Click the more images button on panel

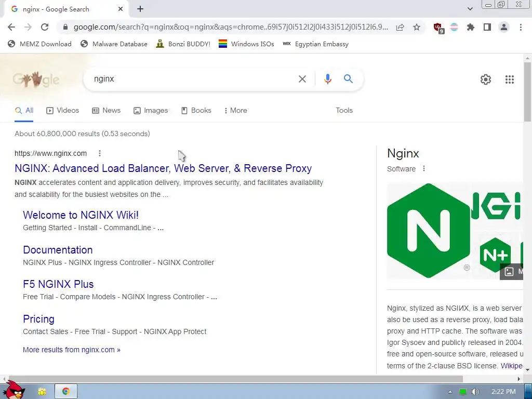(x=511, y=271)
